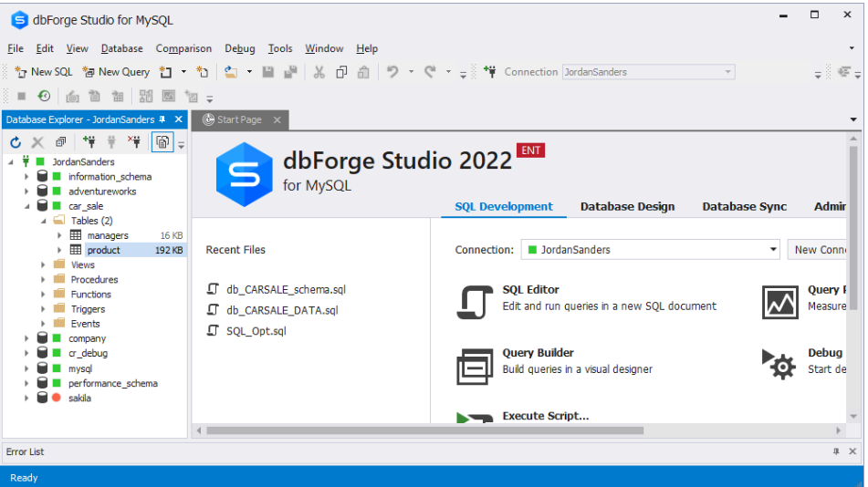Click the SQL Editor icon
The image size is (868, 487).
[x=475, y=302]
